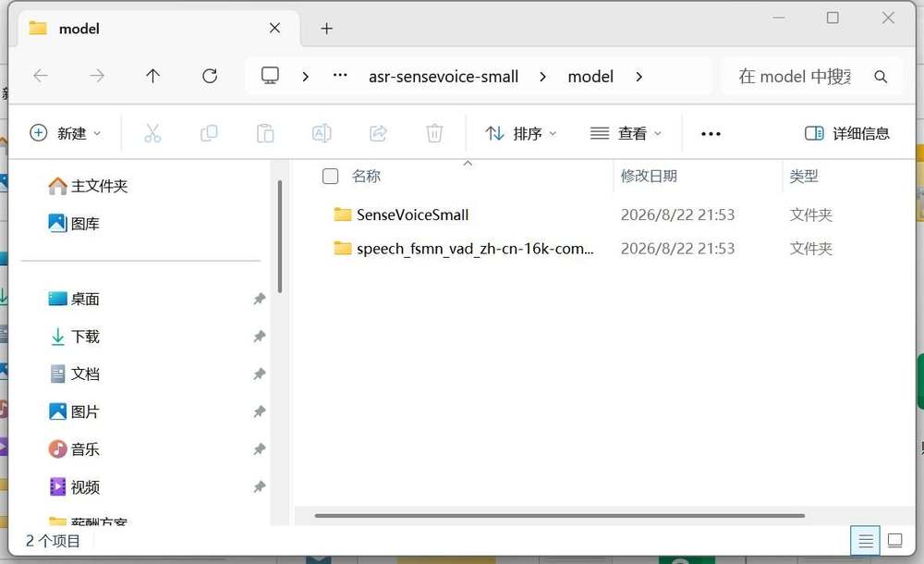Click the Delete trash icon
The image size is (924, 564).
point(434,133)
